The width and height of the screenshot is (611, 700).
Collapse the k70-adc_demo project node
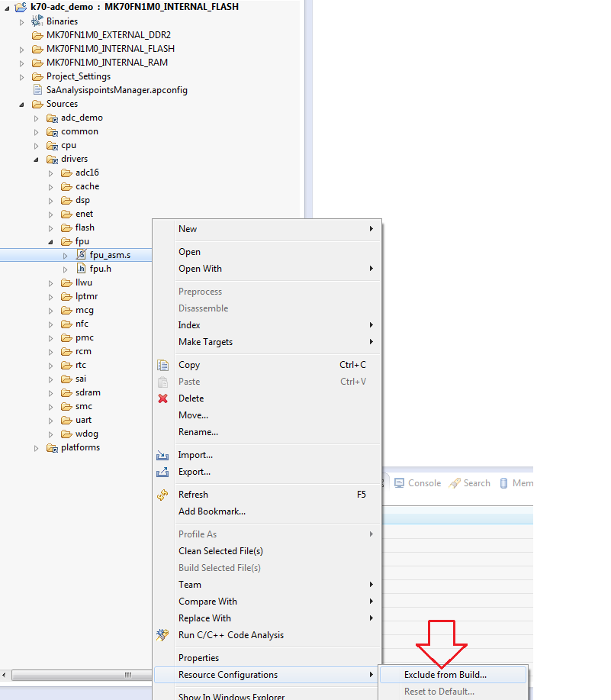(x=7, y=8)
